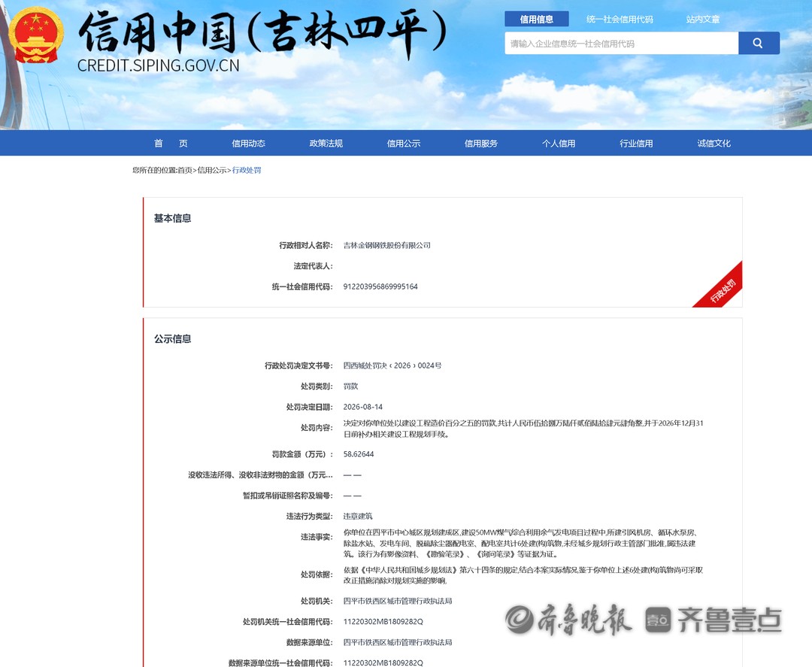Open the 政策法规 navigation menu item

[326, 144]
